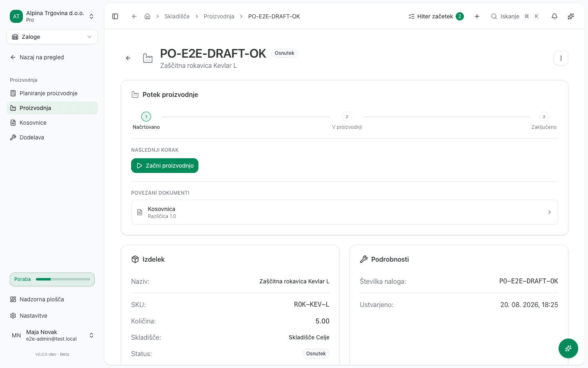Viewport: 588px width, 368px height.
Task: Expand the Alpina Trgovina company switcher
Action: 52,16
